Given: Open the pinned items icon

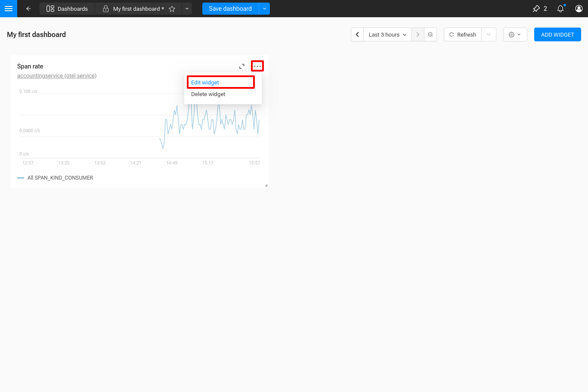Looking at the screenshot, I should pyautogui.click(x=536, y=9).
